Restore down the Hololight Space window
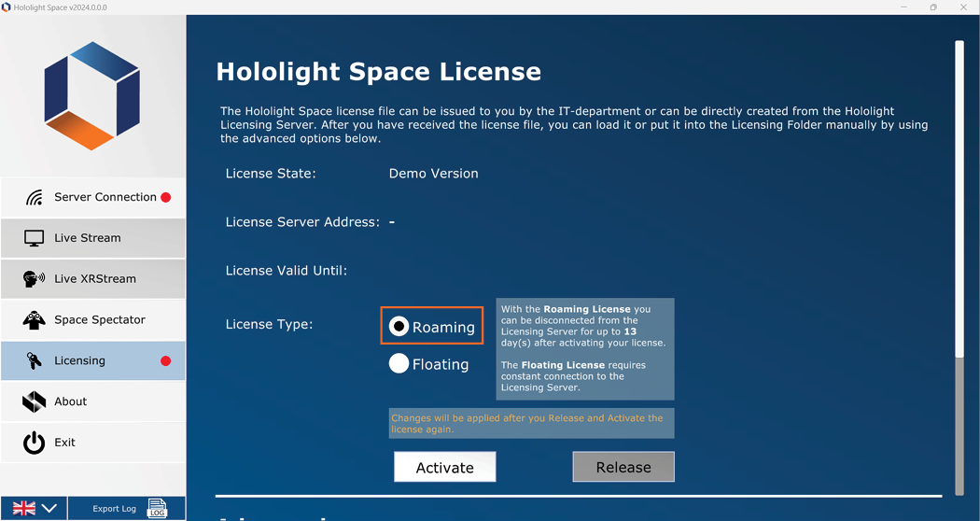This screenshot has height=521, width=980. tap(933, 7)
